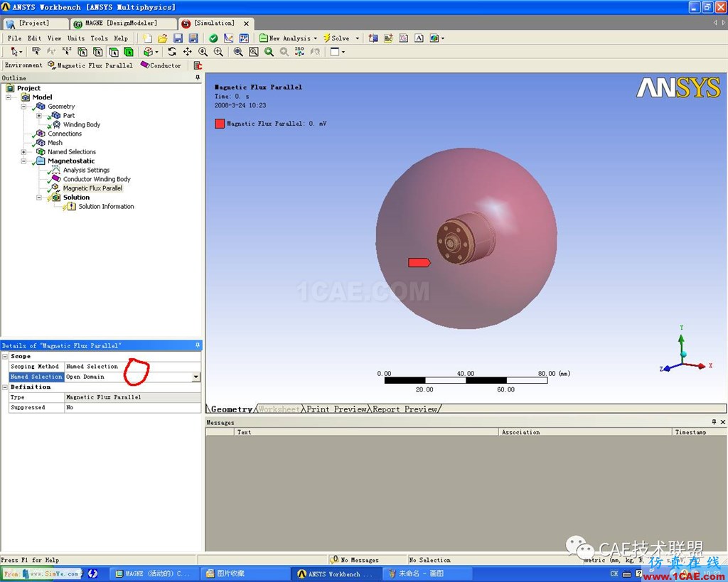Open the View menu
Screen dimensions: 728x582
click(54, 38)
